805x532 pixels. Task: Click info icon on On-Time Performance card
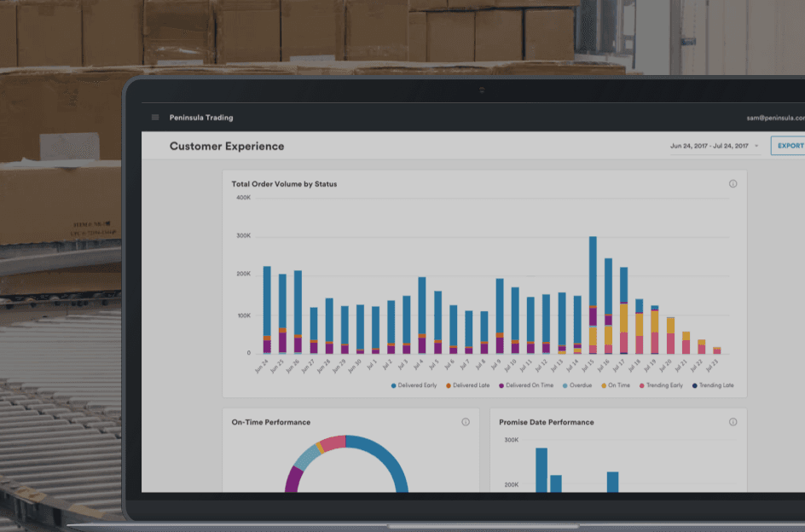466,422
